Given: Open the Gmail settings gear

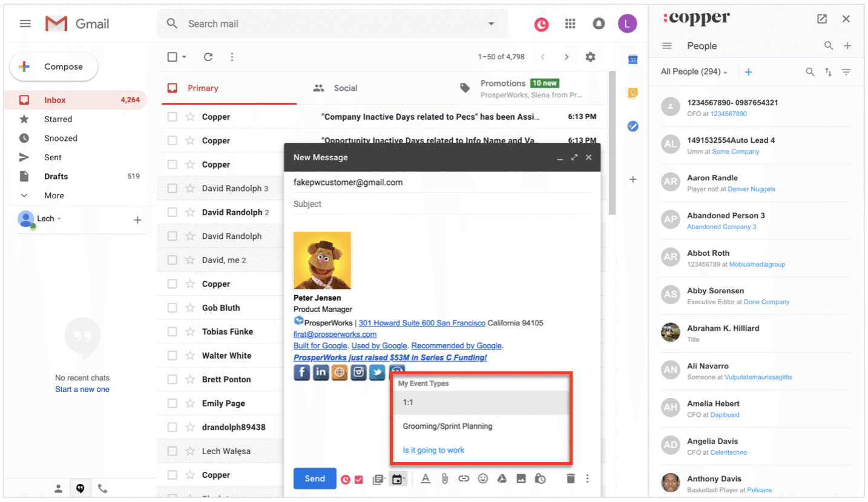Looking at the screenshot, I should [590, 57].
